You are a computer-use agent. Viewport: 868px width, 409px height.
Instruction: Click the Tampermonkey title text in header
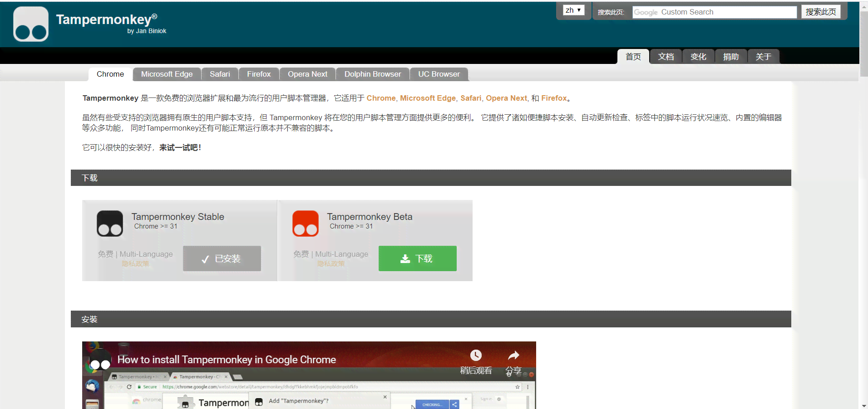(107, 19)
